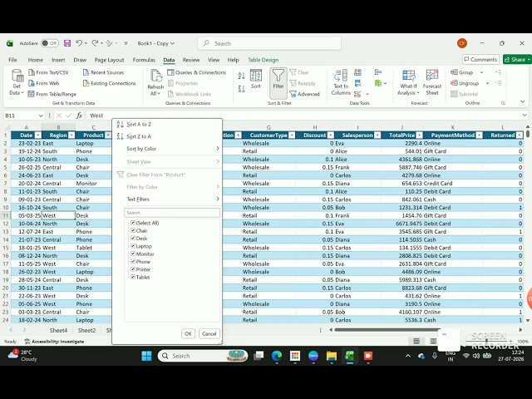Image resolution: width=532 pixels, height=399 pixels.
Task: Open TotalPrice column filter dropdown
Action: coord(419,135)
